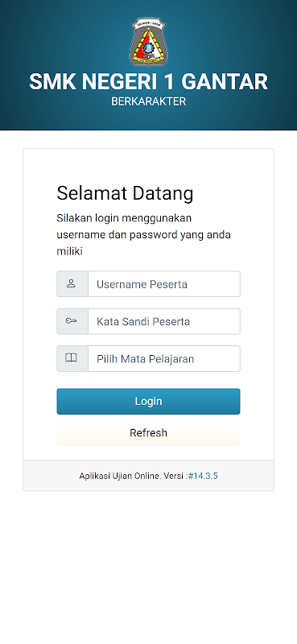Select the Refresh button under Login
The image size is (297, 644).
(x=148, y=433)
